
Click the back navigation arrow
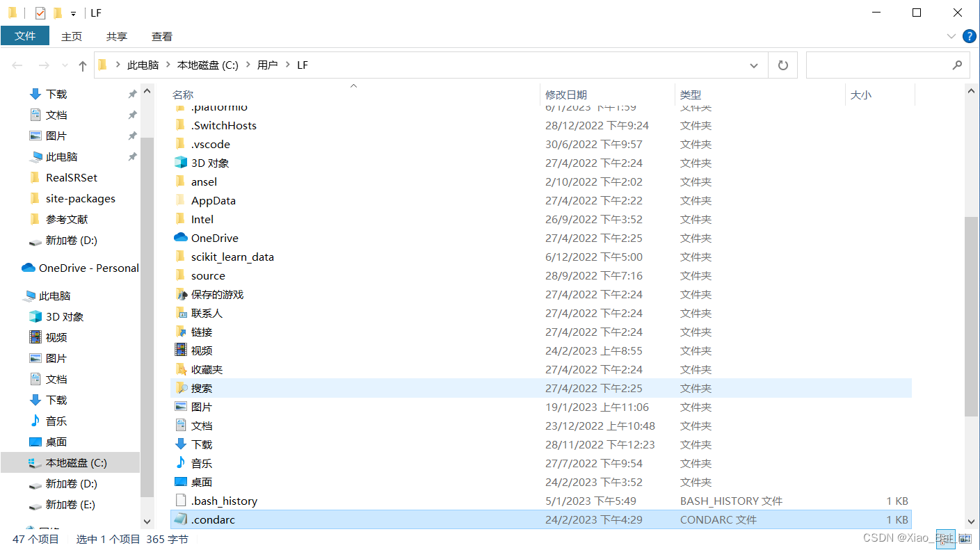click(x=17, y=65)
